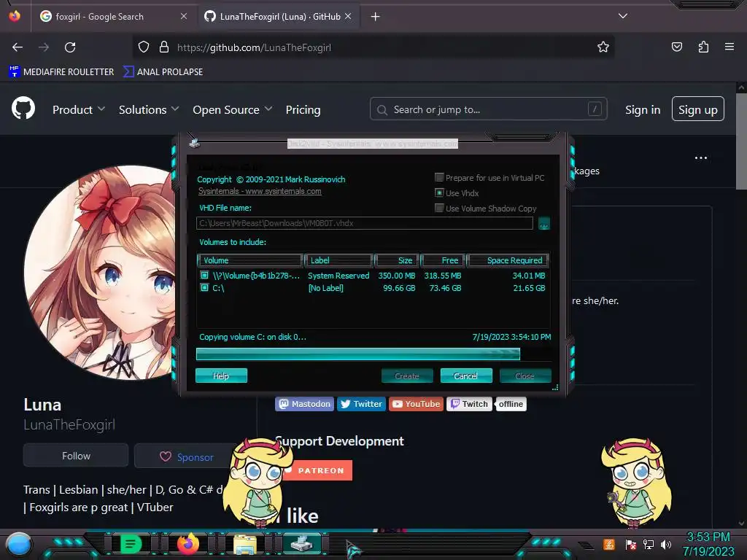Open the Pricing page
The width and height of the screenshot is (747, 560).
click(303, 109)
